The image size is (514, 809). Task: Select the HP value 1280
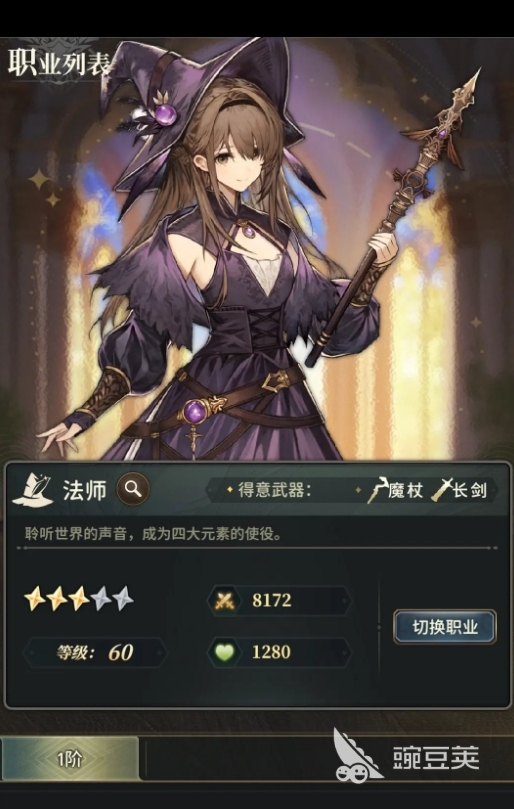271,652
